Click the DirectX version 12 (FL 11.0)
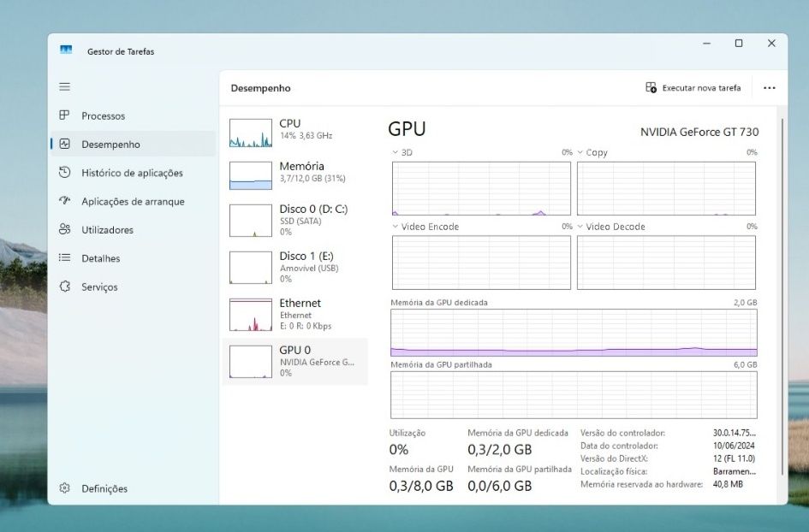809x532 pixels. click(x=734, y=458)
